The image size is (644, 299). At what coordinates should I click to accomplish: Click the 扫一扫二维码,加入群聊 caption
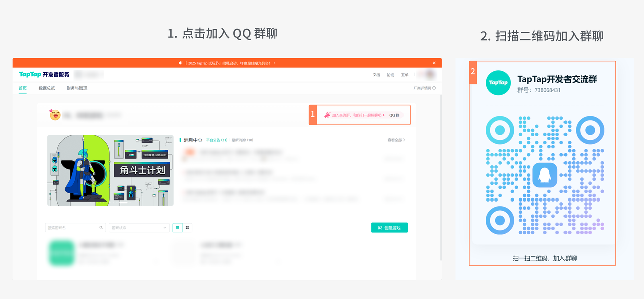[x=544, y=258]
